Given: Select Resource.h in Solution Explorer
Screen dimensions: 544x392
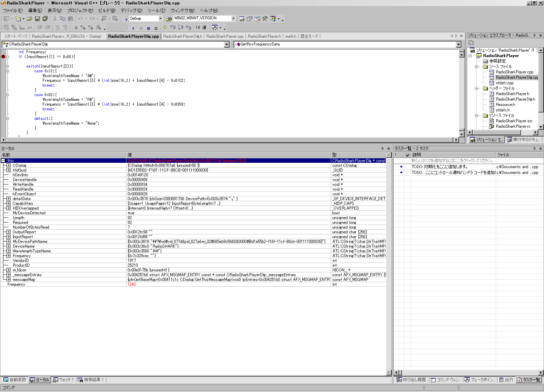Looking at the screenshot, I should 505,105.
